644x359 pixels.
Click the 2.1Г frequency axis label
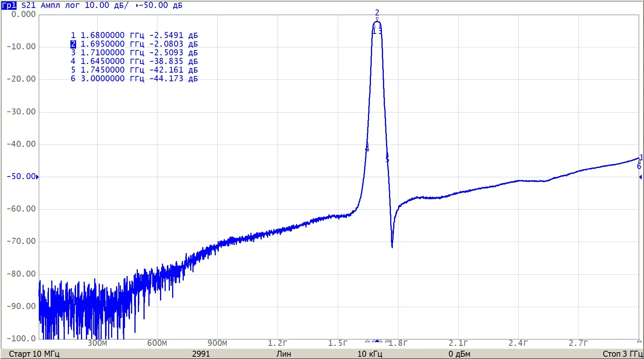pyautogui.click(x=458, y=343)
